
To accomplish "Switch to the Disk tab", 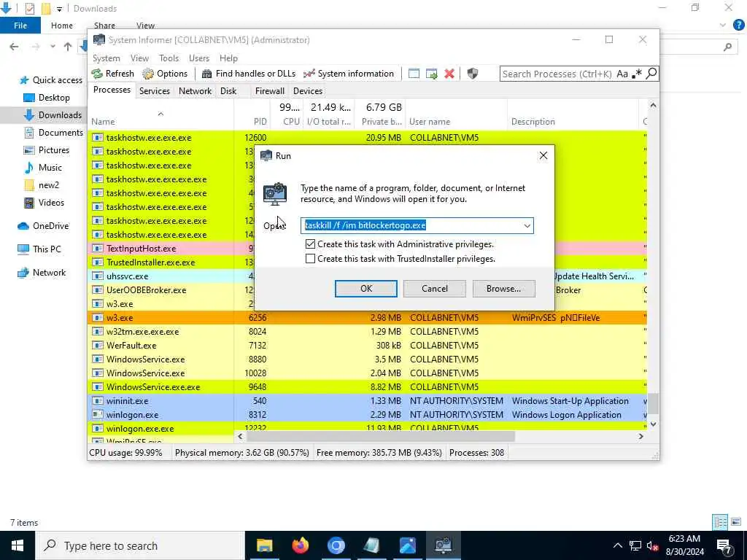I will click(228, 91).
